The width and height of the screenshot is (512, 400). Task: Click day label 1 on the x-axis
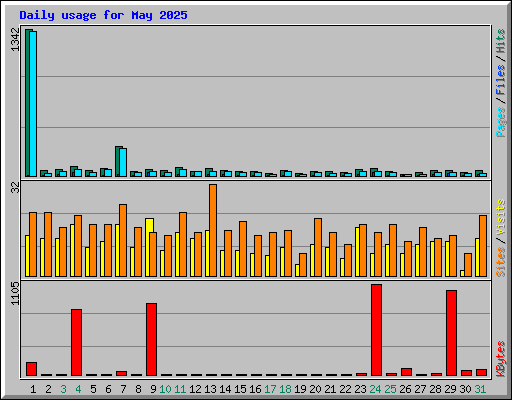click(x=33, y=389)
